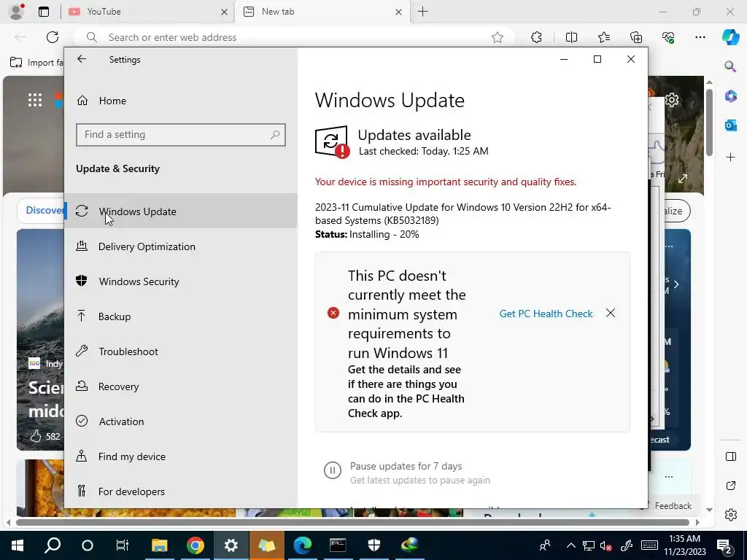Open new tab page settings gear
Image resolution: width=747 pixels, height=560 pixels.
672,100
